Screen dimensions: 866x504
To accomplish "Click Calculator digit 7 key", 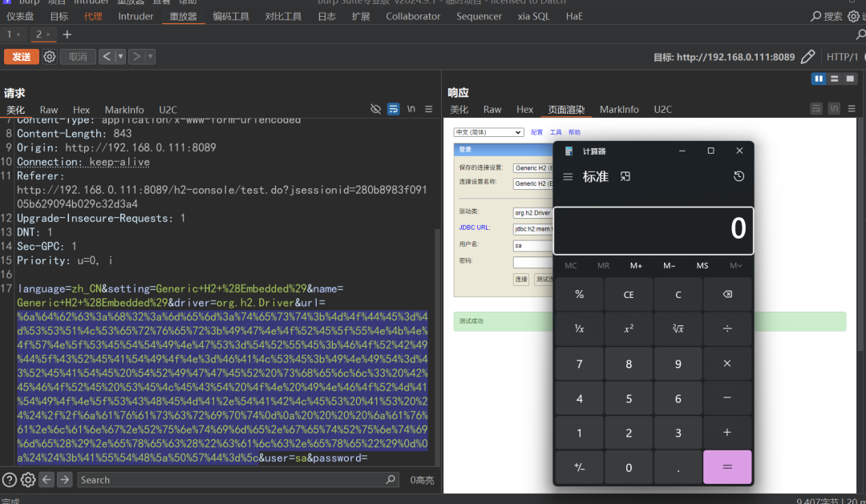I will tap(580, 363).
